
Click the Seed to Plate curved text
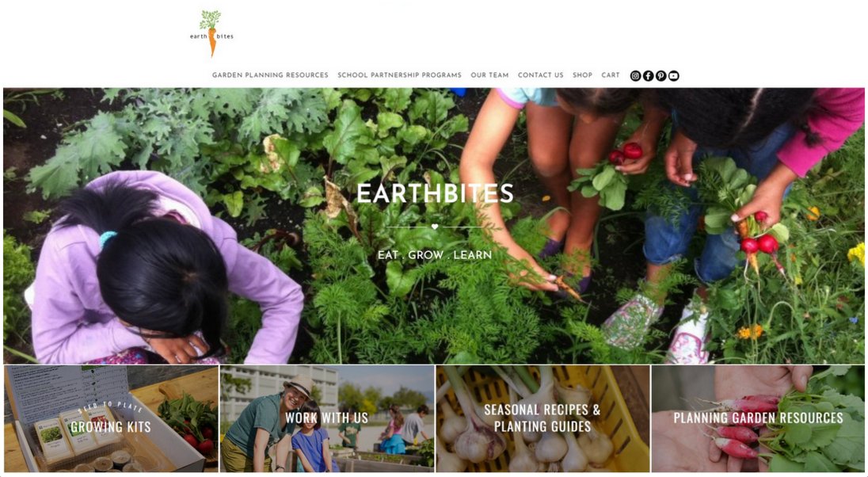(111, 407)
